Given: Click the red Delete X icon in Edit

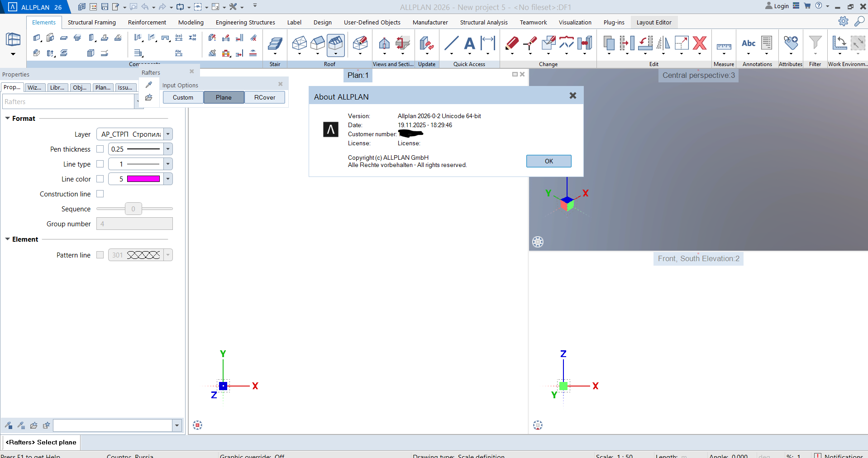Looking at the screenshot, I should coord(700,43).
